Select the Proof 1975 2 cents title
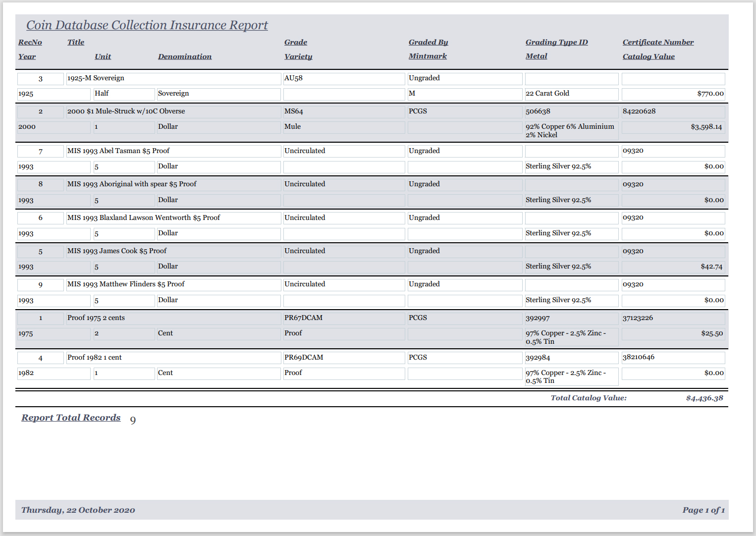 point(173,318)
